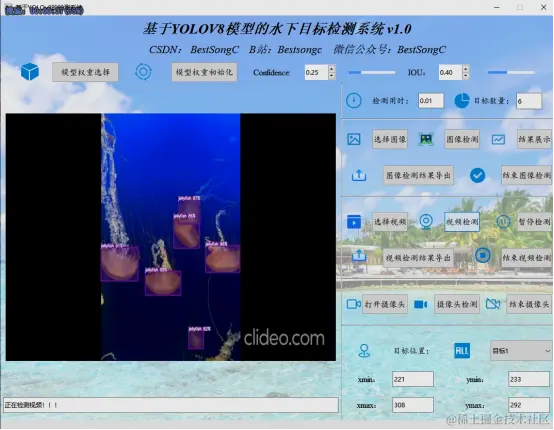Click the ymin field showing 233

pos(529,379)
